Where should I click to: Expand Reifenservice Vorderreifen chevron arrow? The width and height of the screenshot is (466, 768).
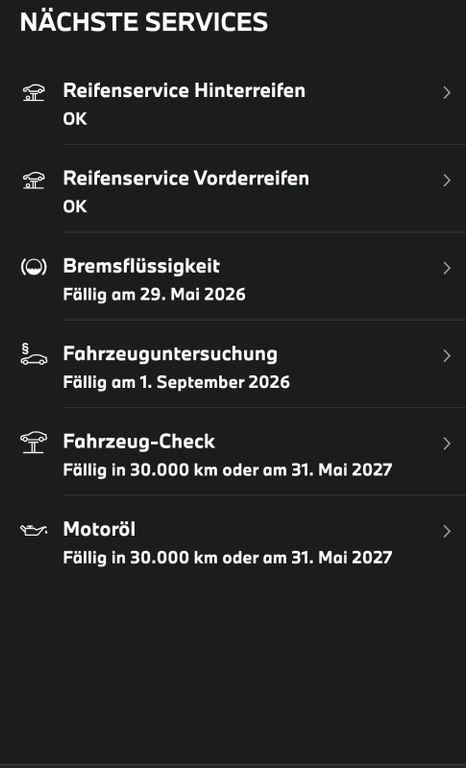pos(446,180)
